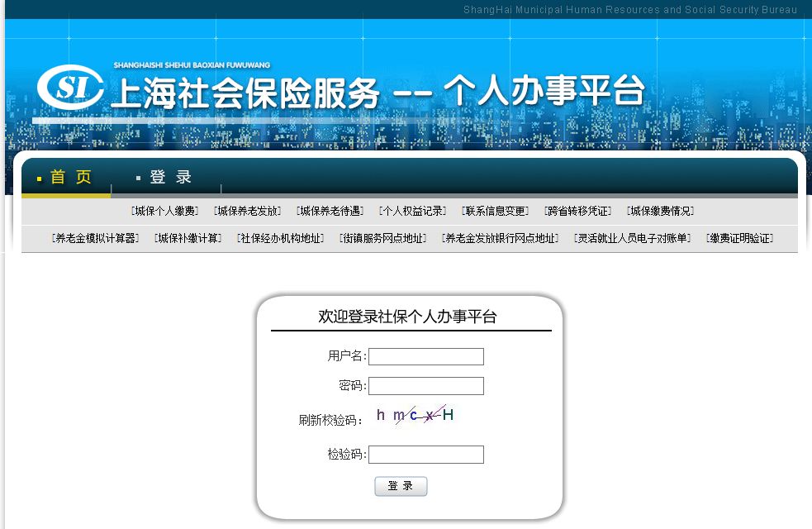The image size is (812, 529).
Task: Click 跨省转移凭证 link
Action: [x=578, y=211]
